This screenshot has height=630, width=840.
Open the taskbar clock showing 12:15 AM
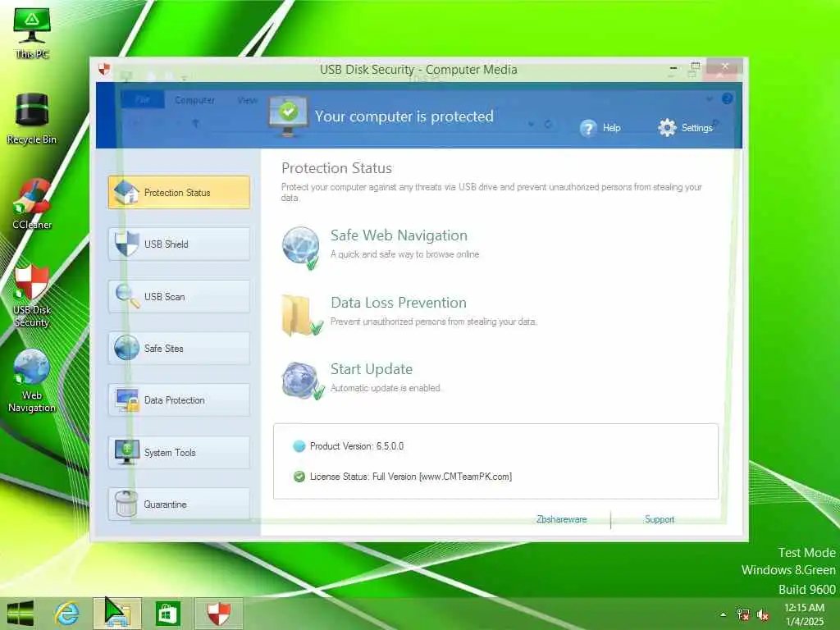pos(804,614)
